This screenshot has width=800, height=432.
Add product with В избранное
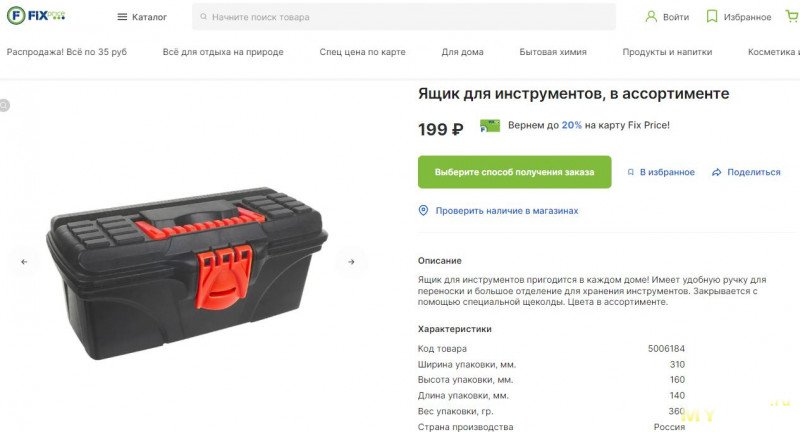pos(661,172)
